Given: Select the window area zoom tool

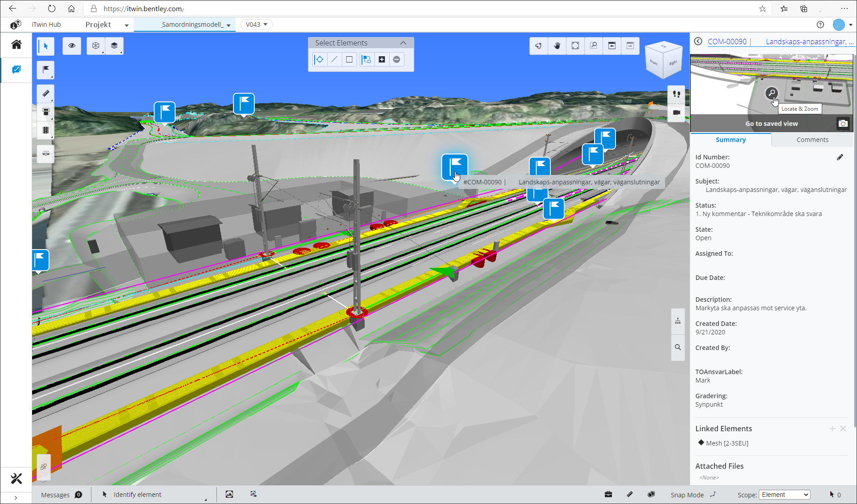Looking at the screenshot, I should coord(594,46).
